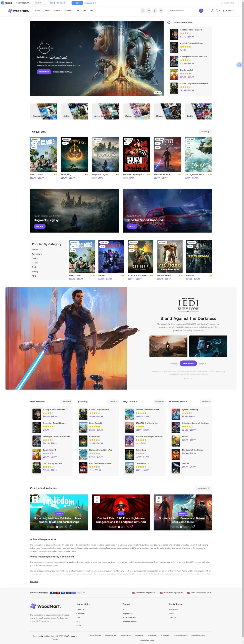
Task: Select RPG in Popular By Category list
Action: [34, 276]
